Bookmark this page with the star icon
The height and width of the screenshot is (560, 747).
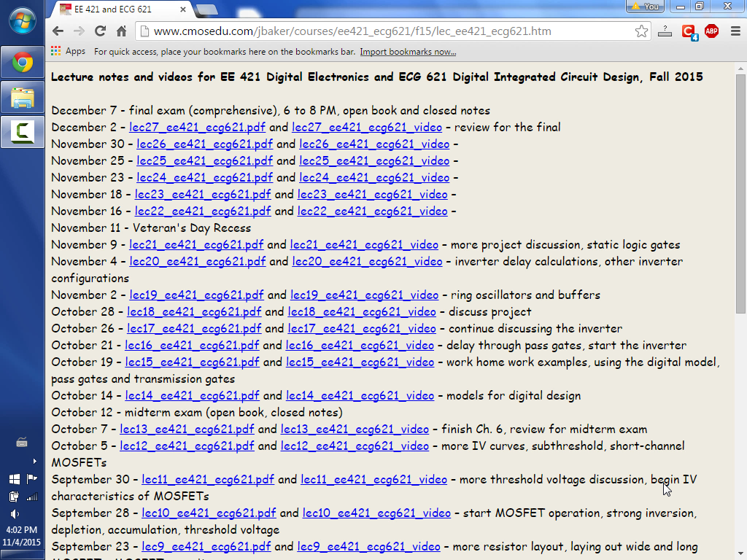click(x=641, y=31)
